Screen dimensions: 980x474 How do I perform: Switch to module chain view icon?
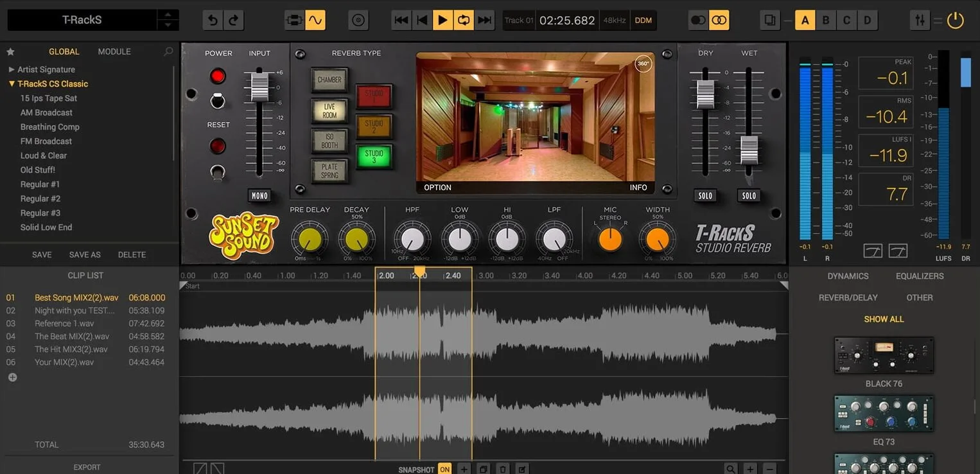295,20
